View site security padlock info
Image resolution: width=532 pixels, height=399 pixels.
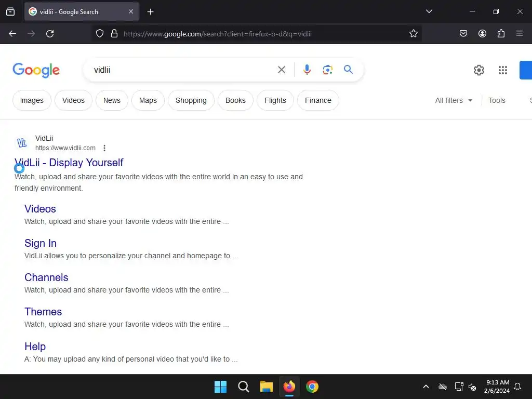pos(114,34)
